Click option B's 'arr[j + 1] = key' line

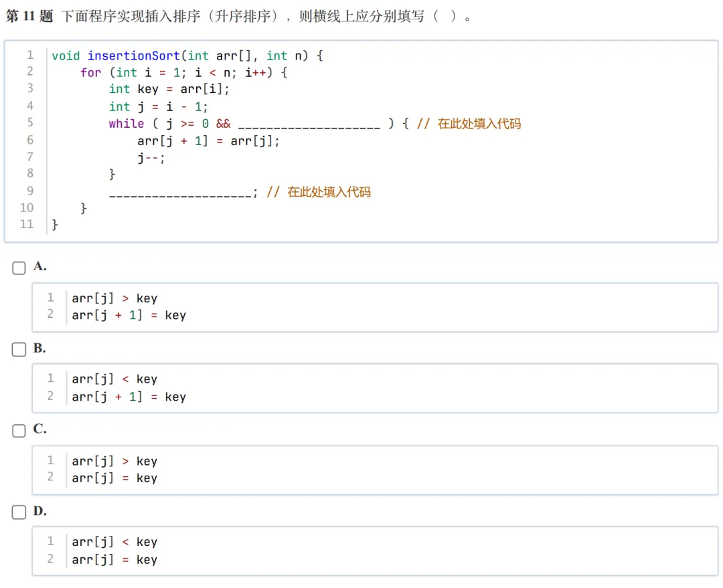129,397
